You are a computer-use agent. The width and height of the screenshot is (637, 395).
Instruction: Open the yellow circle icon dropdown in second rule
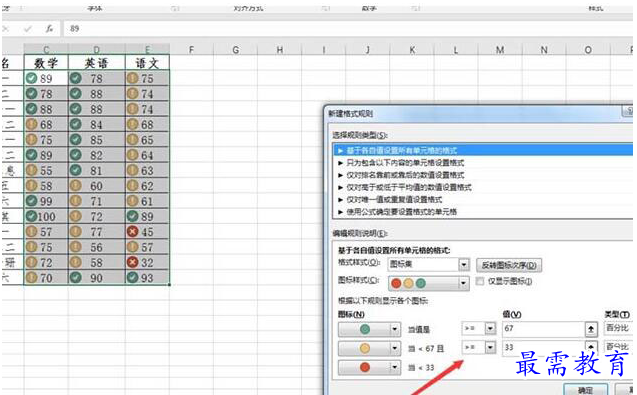pyautogui.click(x=394, y=348)
